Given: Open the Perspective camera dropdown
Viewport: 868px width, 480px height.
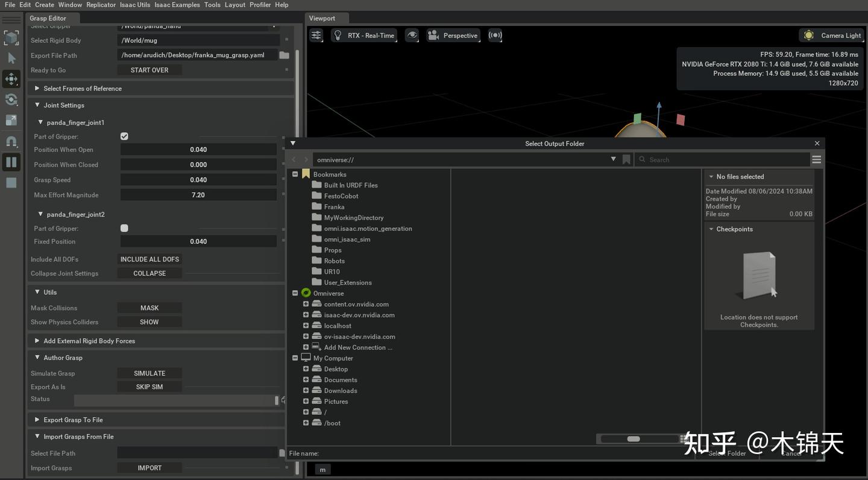Looking at the screenshot, I should pos(453,35).
